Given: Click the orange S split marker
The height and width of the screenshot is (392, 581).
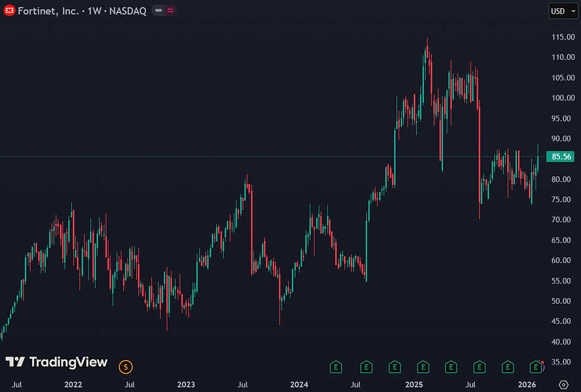Looking at the screenshot, I should pyautogui.click(x=126, y=367).
